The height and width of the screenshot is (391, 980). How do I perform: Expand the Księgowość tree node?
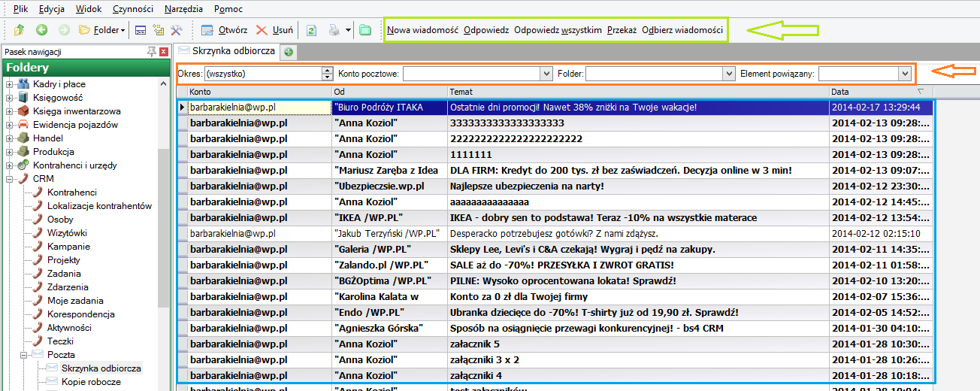10,98
